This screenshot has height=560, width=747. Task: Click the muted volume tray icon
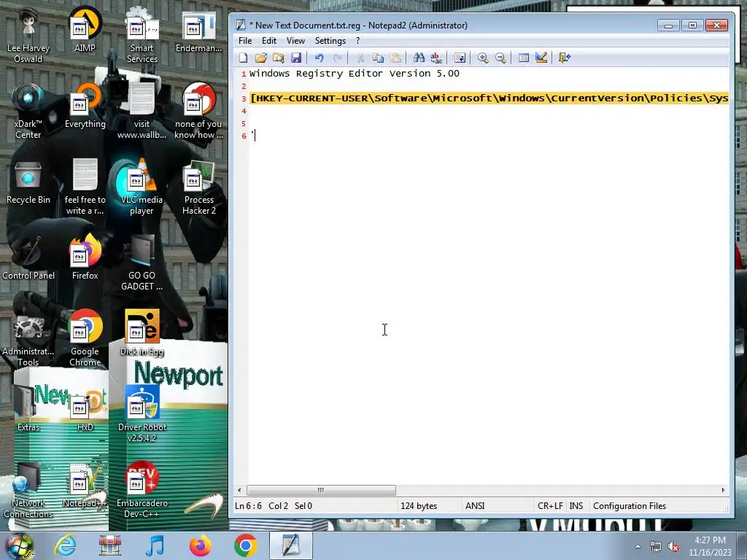[673, 547]
